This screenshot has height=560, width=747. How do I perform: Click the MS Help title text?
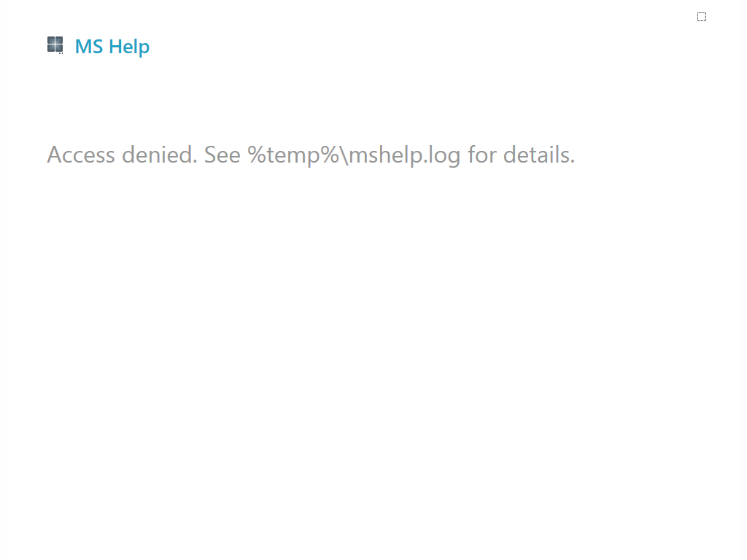[112, 47]
